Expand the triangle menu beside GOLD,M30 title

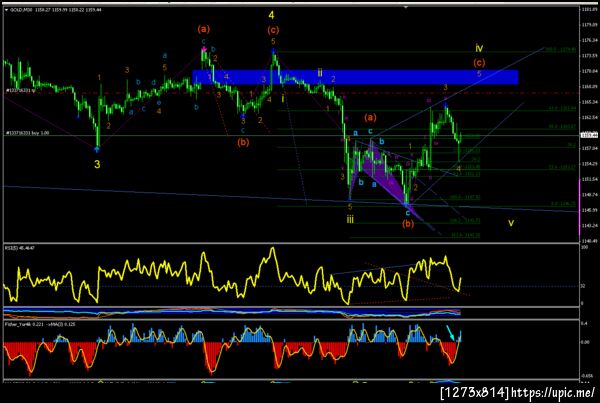point(6,10)
